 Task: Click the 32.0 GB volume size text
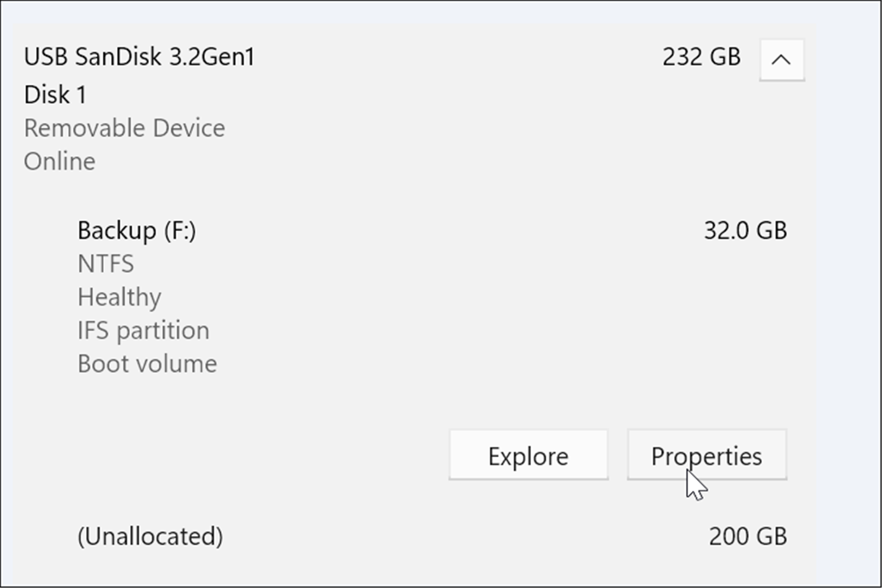745,230
